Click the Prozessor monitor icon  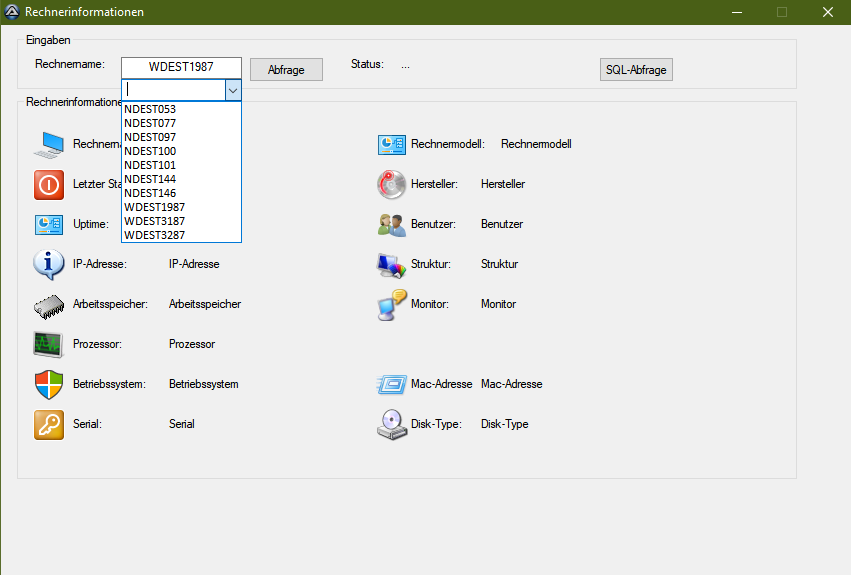click(48, 344)
